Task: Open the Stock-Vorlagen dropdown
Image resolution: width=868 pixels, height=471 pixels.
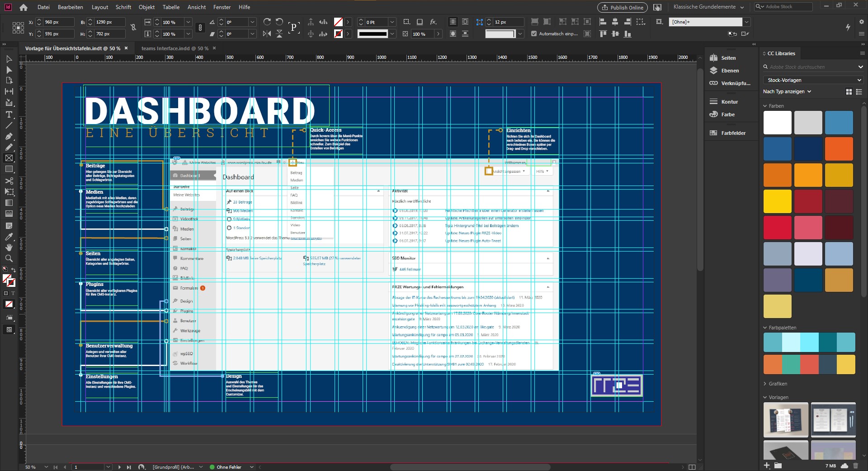Action: 812,80
